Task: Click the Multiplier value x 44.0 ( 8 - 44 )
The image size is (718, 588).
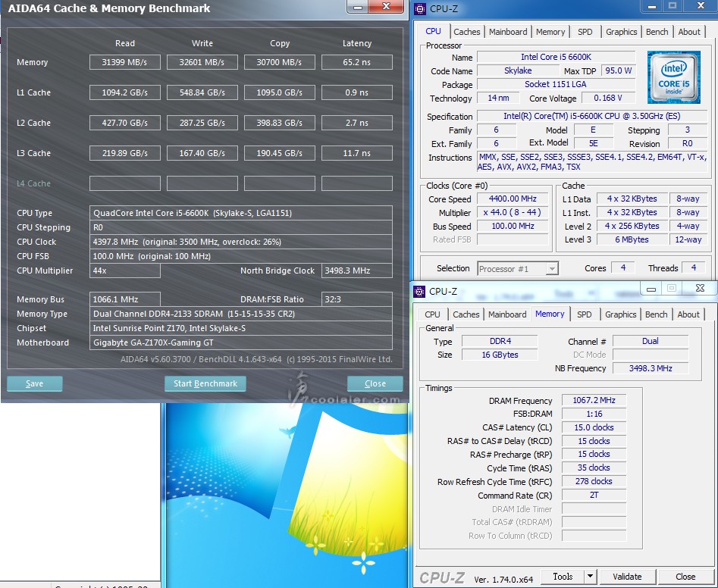Action: click(513, 212)
